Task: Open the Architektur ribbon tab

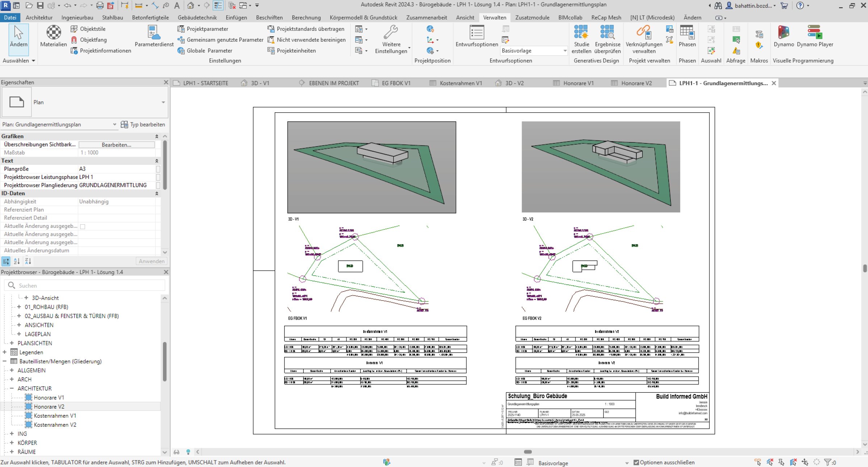Action: point(39,17)
